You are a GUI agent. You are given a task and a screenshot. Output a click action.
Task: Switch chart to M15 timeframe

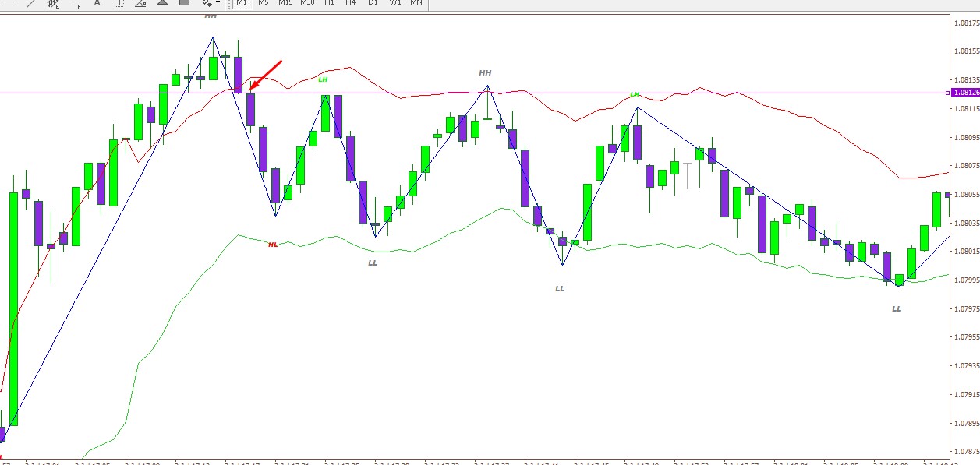(x=285, y=2)
